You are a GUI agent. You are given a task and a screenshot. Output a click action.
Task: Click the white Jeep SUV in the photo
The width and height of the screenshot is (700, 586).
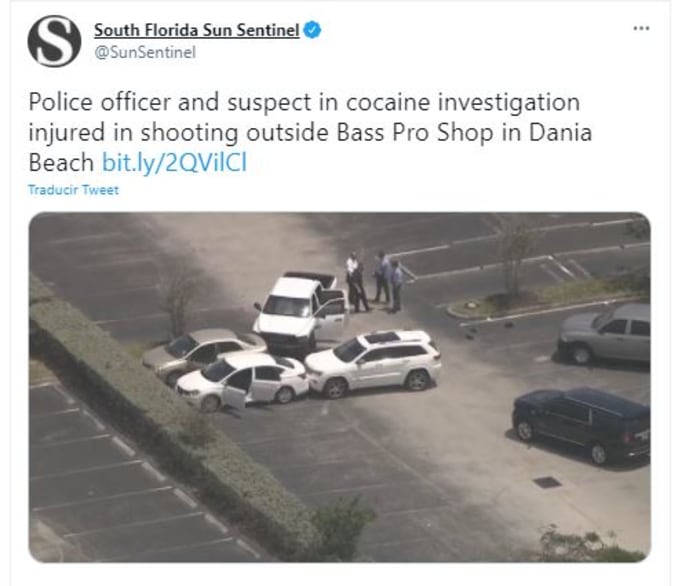point(374,359)
